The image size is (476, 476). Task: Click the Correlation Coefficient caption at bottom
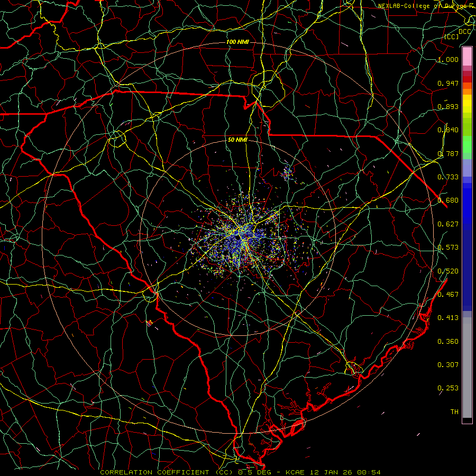tap(240, 472)
